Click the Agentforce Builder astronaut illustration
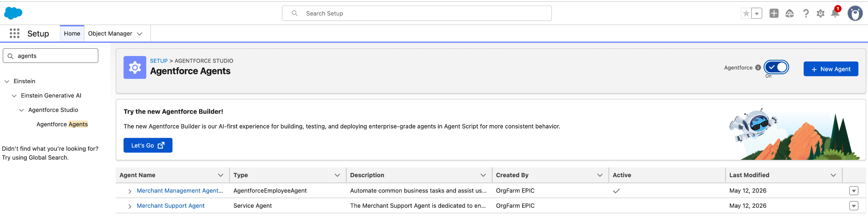This screenshot has width=868, height=223. 754,125
